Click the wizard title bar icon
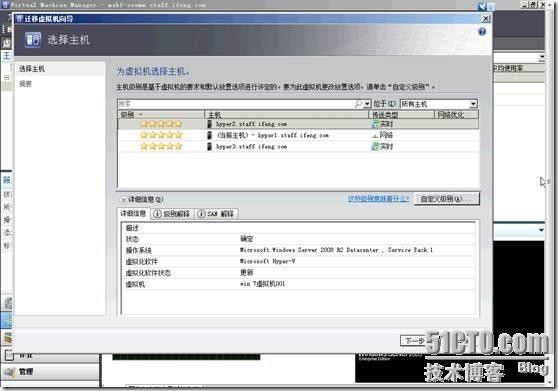Image resolution: width=558 pixels, height=391 pixels. (19, 19)
